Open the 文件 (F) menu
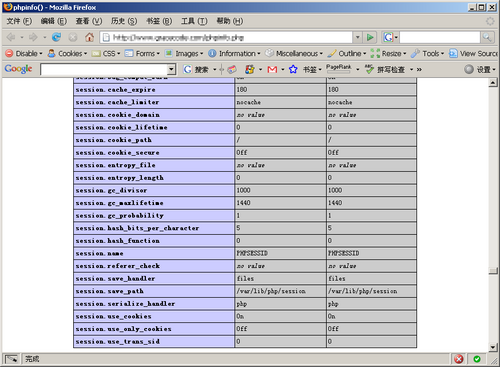The image size is (500, 367). pos(19,21)
